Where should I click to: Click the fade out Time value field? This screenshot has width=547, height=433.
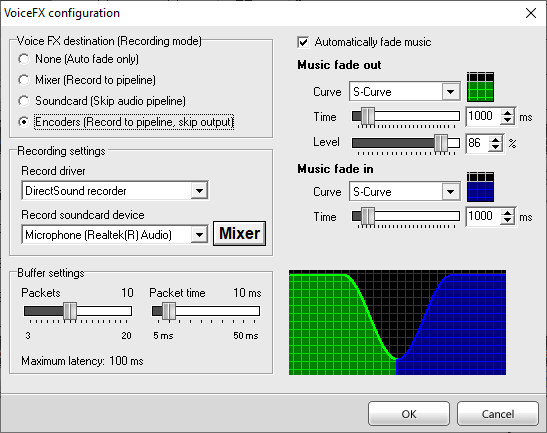[x=483, y=117]
